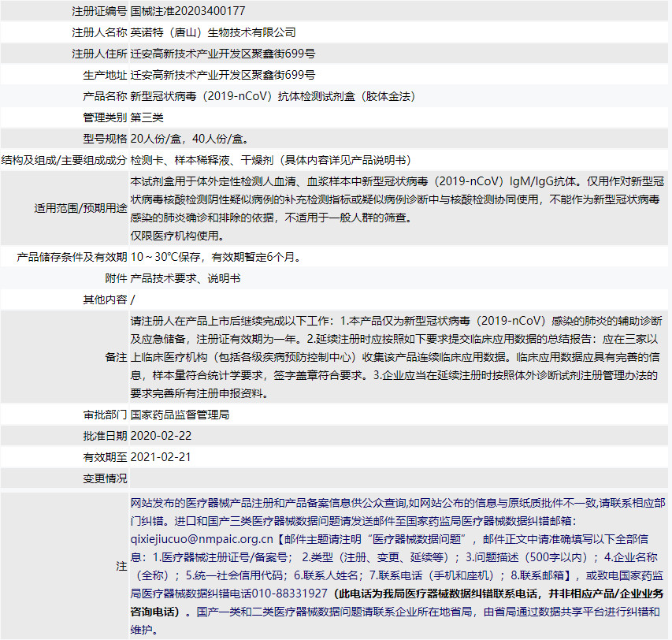The width and height of the screenshot is (672, 640).
Task: Click the label "管理类别"
Action: tap(105, 117)
